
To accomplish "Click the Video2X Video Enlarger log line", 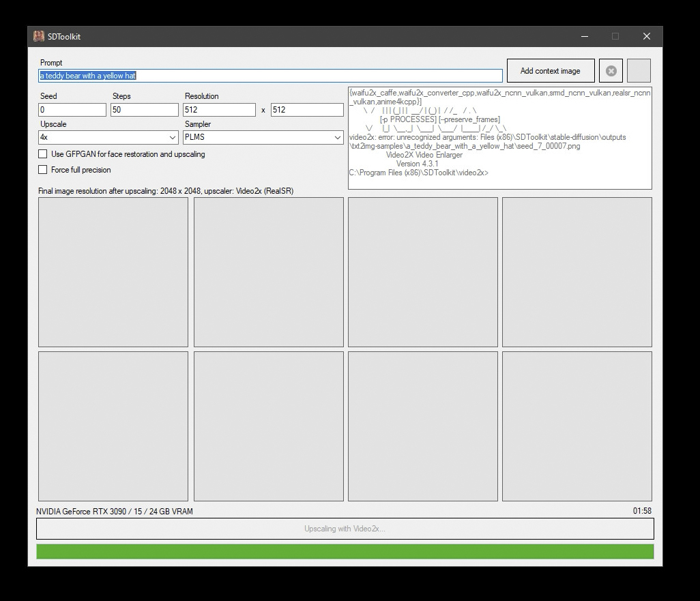I will [x=424, y=155].
